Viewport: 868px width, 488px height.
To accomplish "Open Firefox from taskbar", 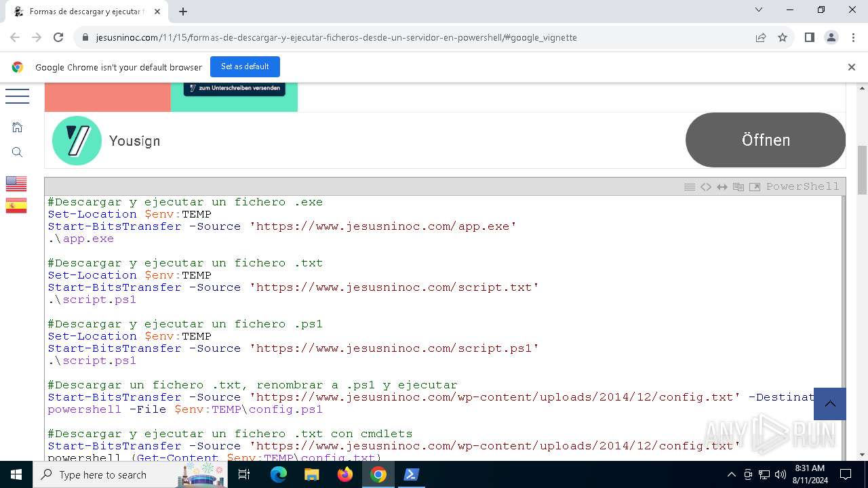I will click(x=345, y=474).
